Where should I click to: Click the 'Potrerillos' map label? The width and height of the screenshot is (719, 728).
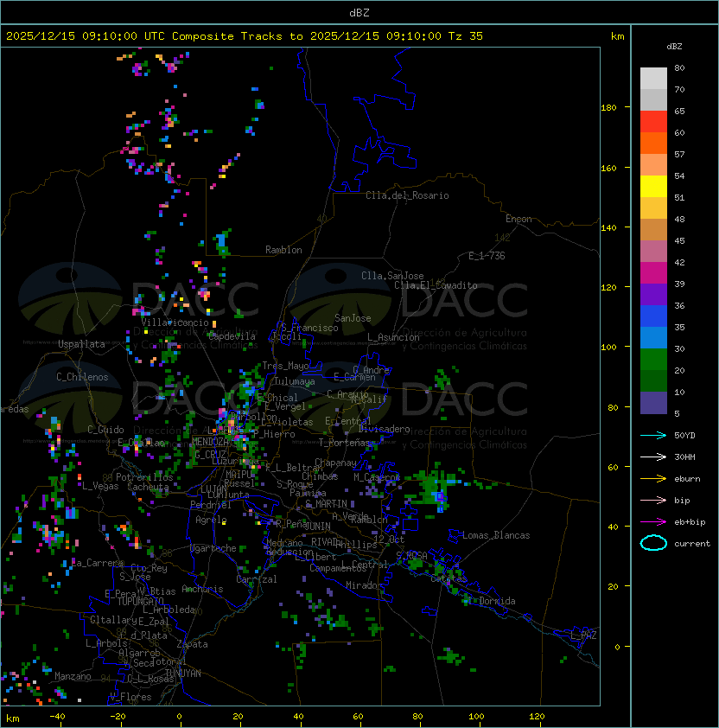(x=144, y=477)
